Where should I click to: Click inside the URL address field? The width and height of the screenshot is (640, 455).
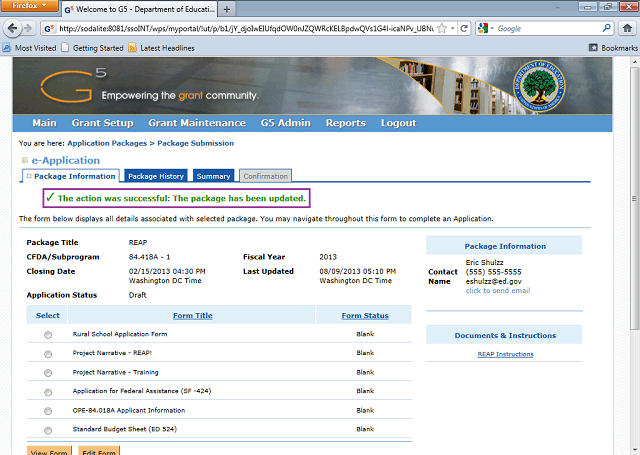[245, 29]
